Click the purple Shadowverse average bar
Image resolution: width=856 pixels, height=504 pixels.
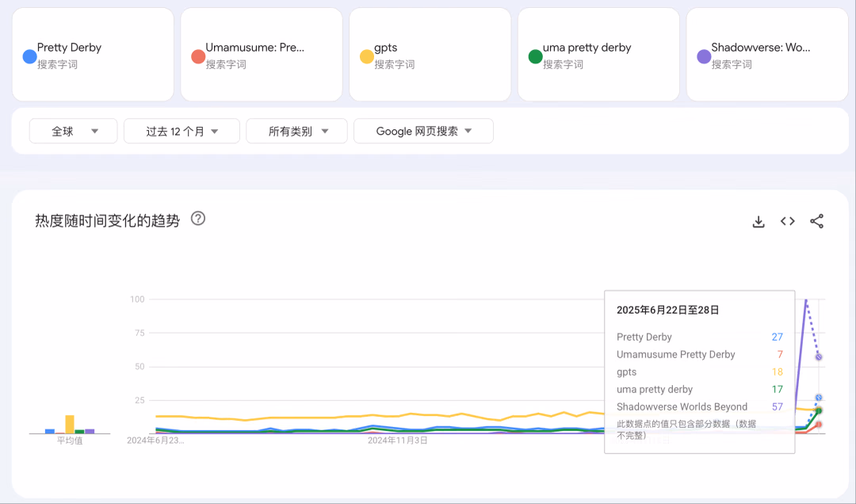[90, 431]
